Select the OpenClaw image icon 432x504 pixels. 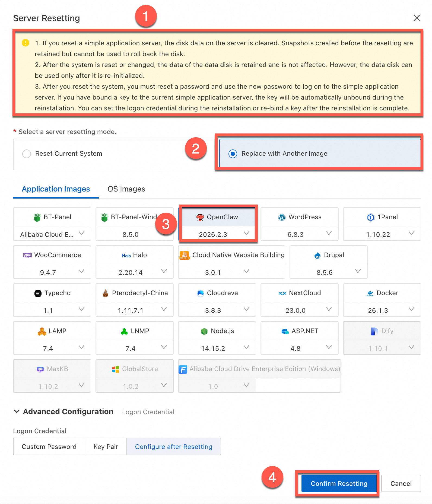tap(200, 217)
